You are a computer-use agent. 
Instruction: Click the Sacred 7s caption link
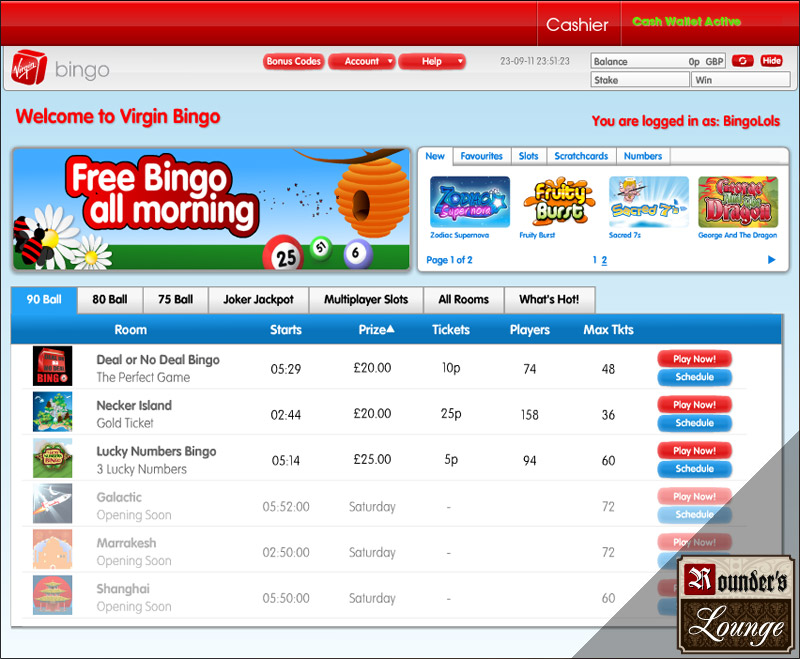(624, 235)
